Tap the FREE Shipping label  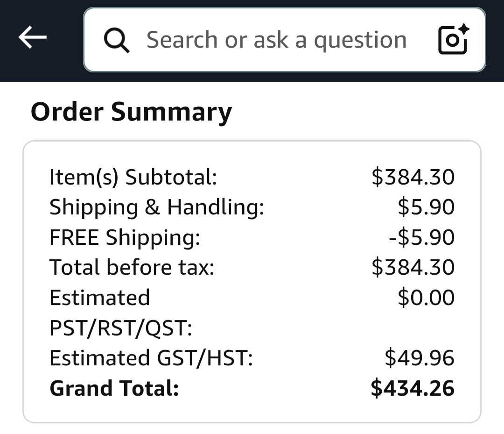(x=125, y=237)
